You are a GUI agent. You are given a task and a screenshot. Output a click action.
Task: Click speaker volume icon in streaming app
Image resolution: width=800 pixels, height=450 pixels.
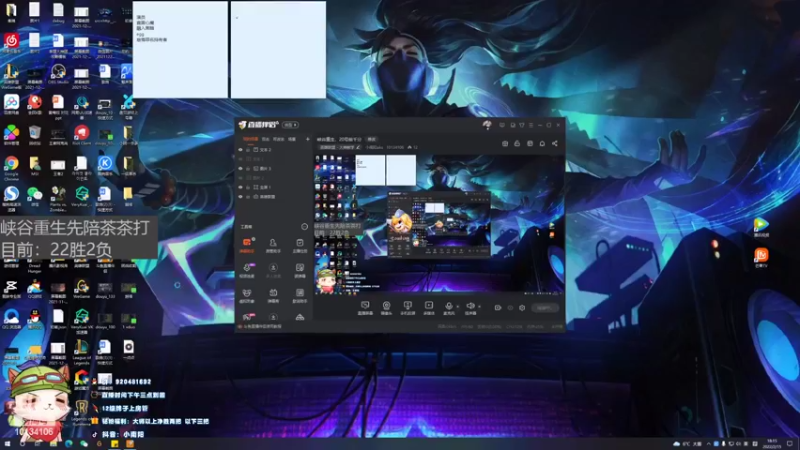coord(470,306)
